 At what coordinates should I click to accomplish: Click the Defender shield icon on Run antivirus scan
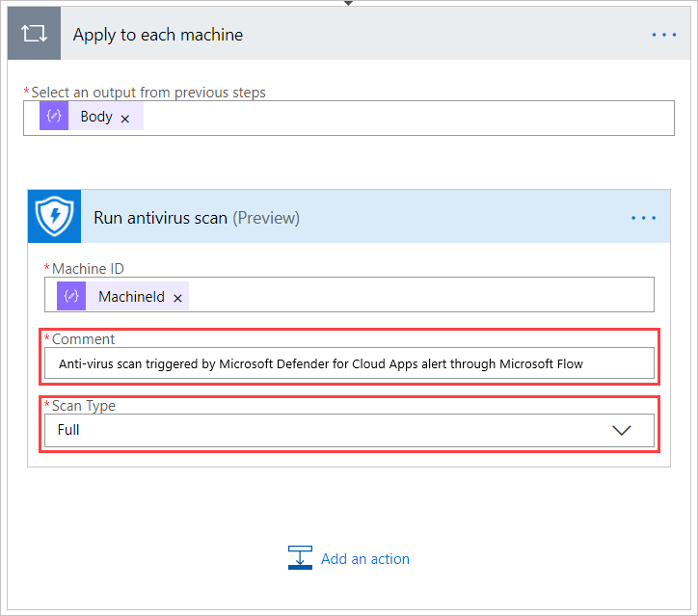54,216
